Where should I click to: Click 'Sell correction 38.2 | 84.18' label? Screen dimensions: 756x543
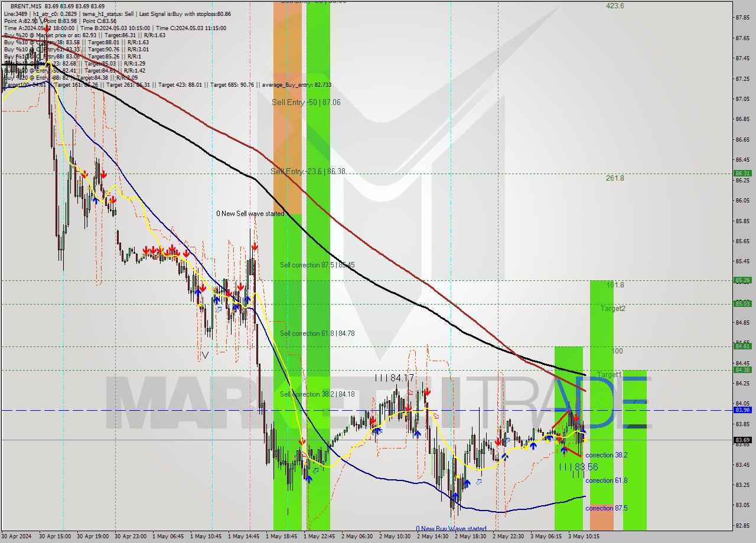click(317, 394)
